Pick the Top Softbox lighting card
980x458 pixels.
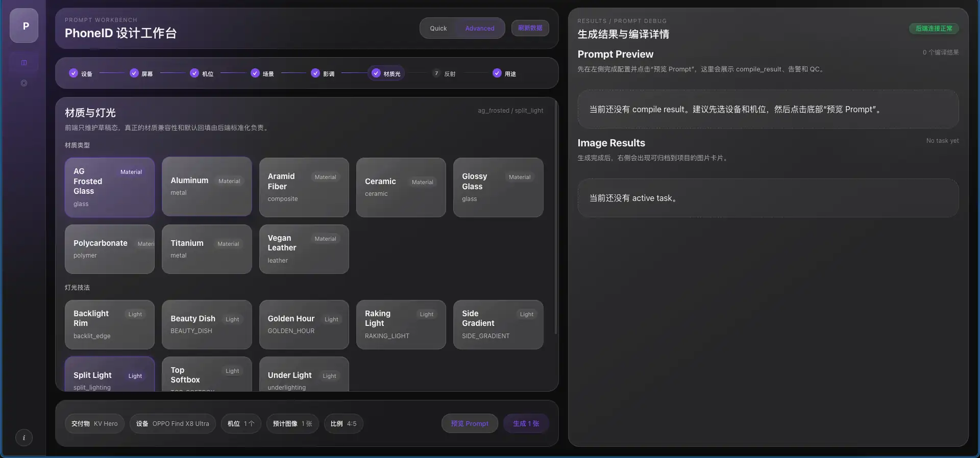[207, 375]
